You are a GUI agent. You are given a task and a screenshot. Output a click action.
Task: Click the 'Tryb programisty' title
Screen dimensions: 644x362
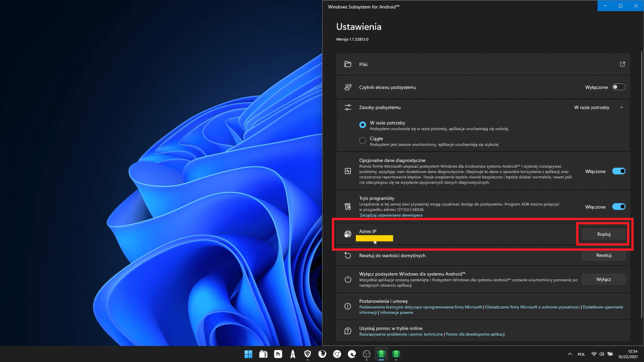tap(377, 198)
